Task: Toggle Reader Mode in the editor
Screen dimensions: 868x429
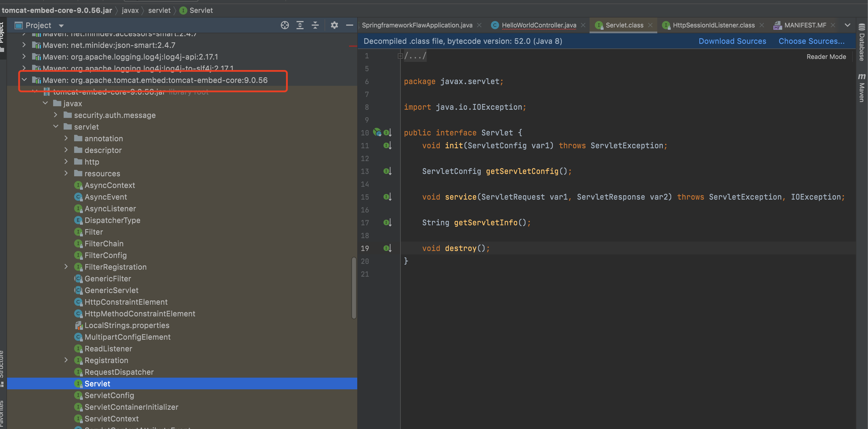Action: pos(826,57)
